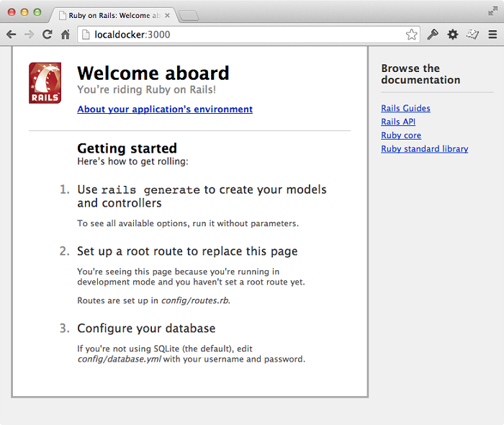Click the browser forward arrow

(29, 34)
